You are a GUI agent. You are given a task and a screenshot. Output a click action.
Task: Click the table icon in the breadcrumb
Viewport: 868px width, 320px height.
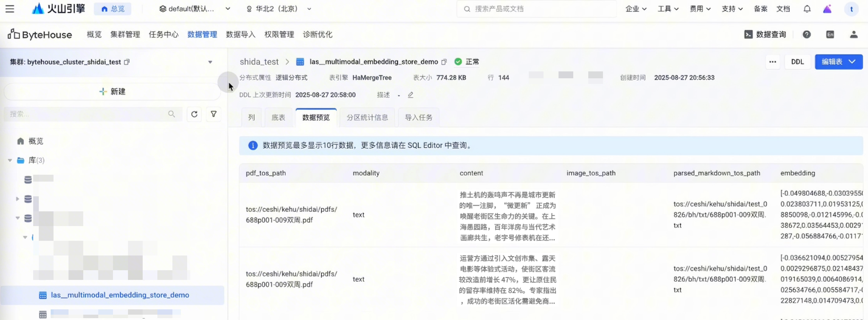click(x=300, y=62)
